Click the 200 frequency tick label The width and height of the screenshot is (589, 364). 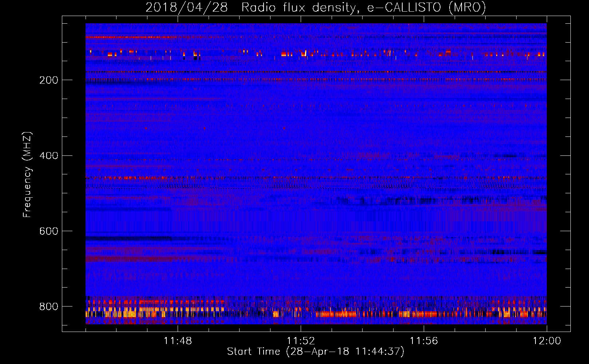[x=49, y=80]
